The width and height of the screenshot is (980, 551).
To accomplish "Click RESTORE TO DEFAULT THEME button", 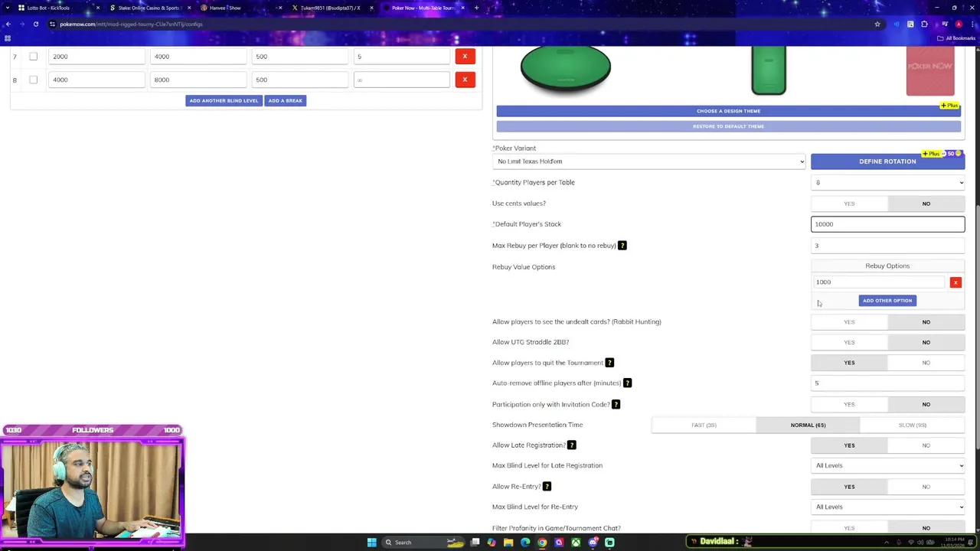I will point(728,126).
